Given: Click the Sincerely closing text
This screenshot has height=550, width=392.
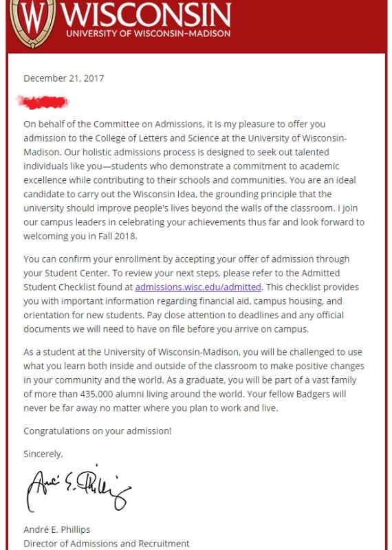Looking at the screenshot, I should [x=43, y=454].
